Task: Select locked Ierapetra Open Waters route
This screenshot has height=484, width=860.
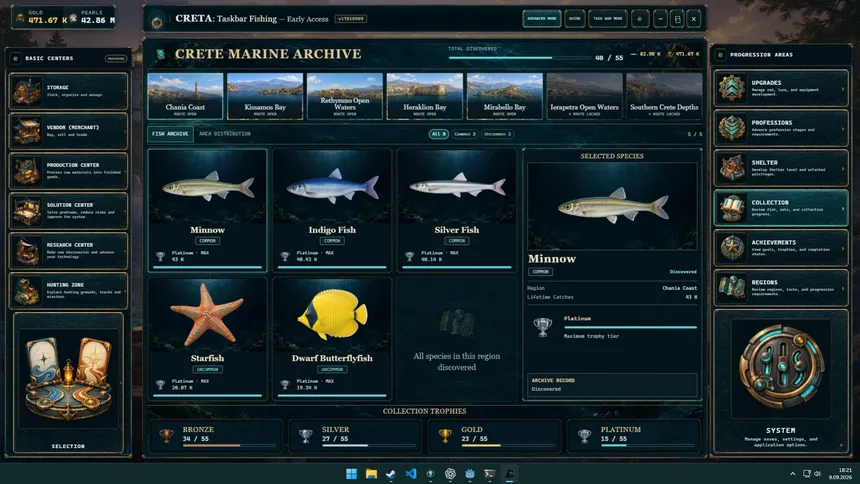Action: (x=584, y=95)
